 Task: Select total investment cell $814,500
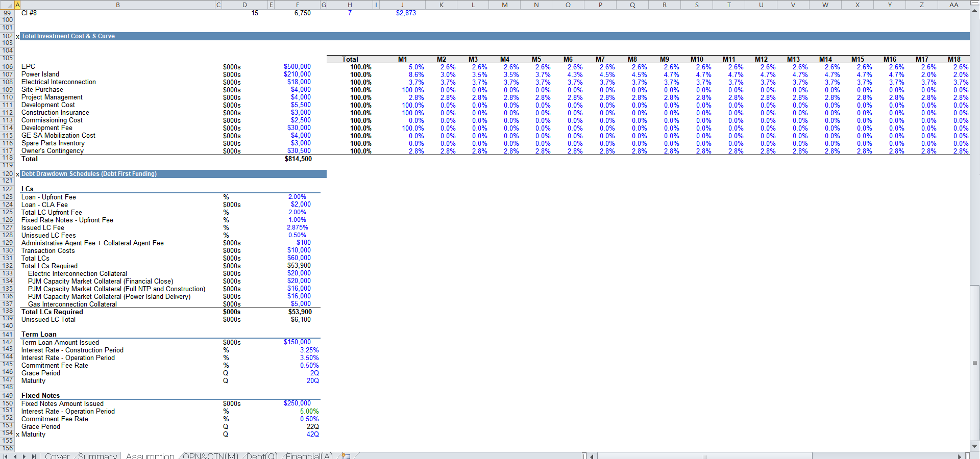pos(298,159)
